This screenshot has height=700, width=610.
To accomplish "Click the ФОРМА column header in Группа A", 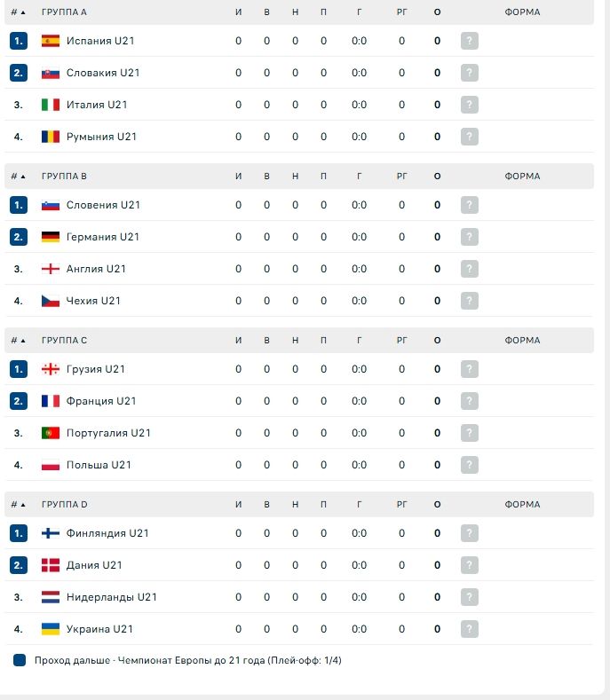I will (522, 12).
